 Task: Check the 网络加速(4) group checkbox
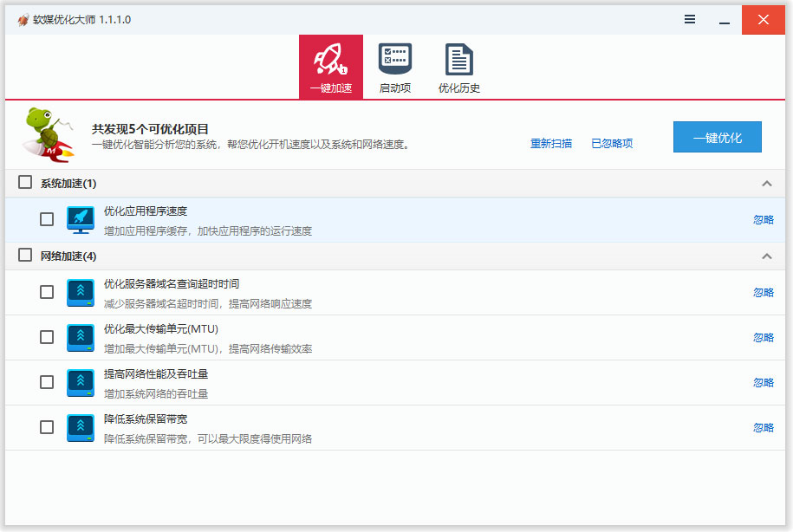(25, 256)
